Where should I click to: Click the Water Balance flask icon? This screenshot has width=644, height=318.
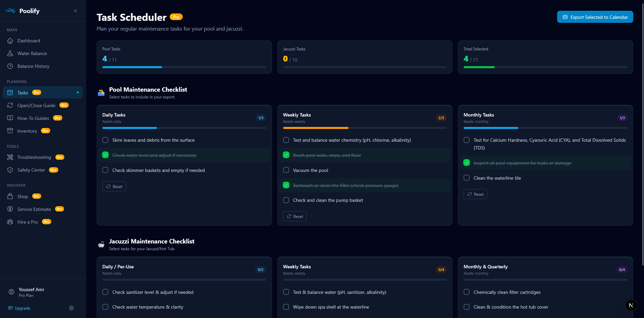(10, 53)
